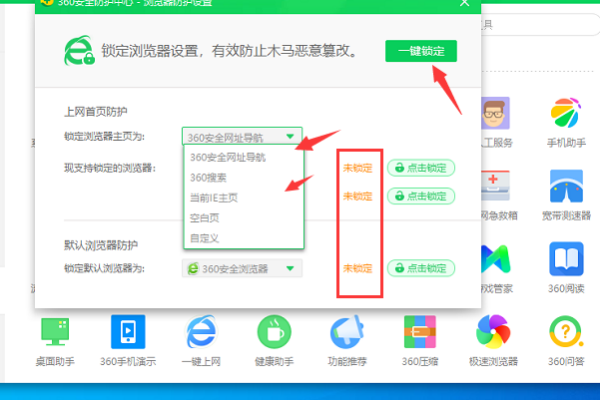Viewport: 600px width, 400px height.
Task: Choose 自定义 homepage option
Action: coord(204,238)
